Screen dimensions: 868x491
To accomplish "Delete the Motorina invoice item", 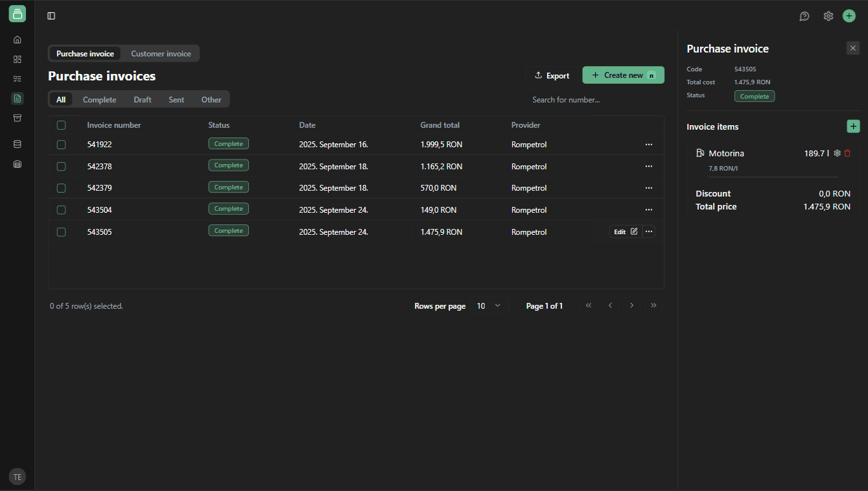I will (847, 153).
